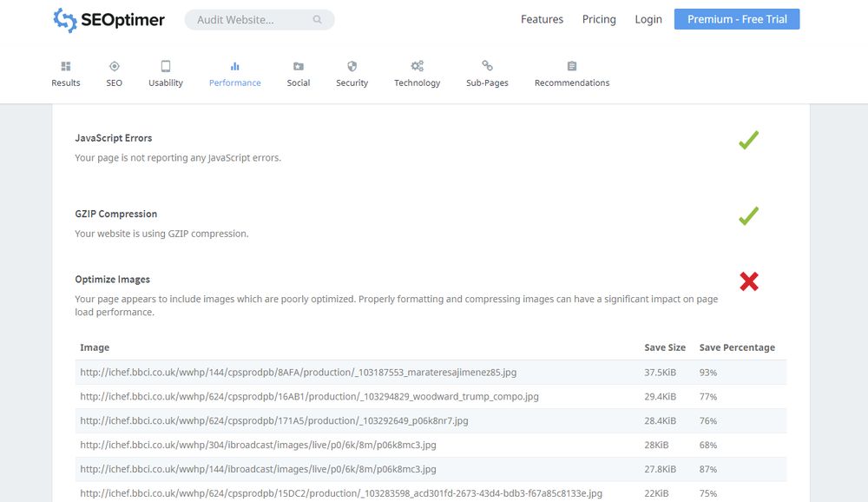
Task: Open the Features menu item
Action: (x=542, y=19)
